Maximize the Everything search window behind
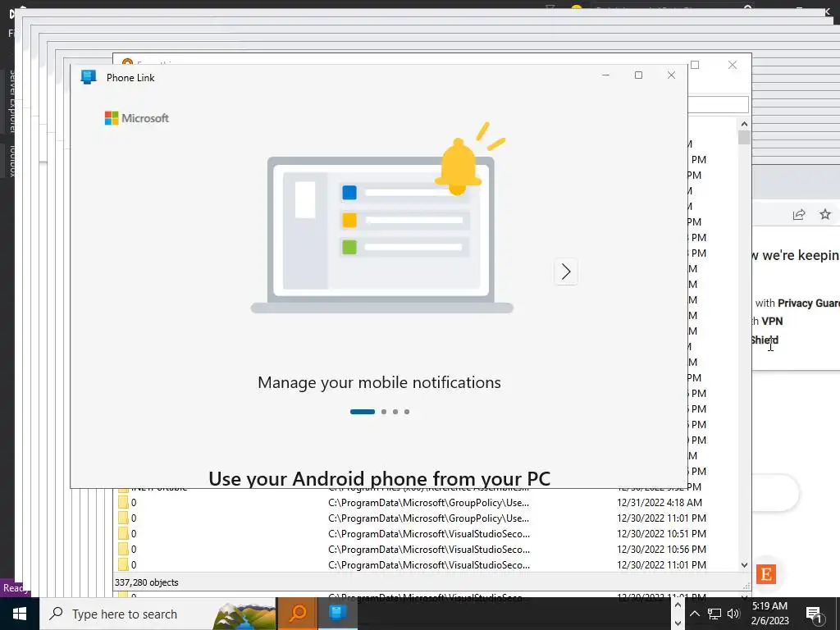 pyautogui.click(x=695, y=65)
